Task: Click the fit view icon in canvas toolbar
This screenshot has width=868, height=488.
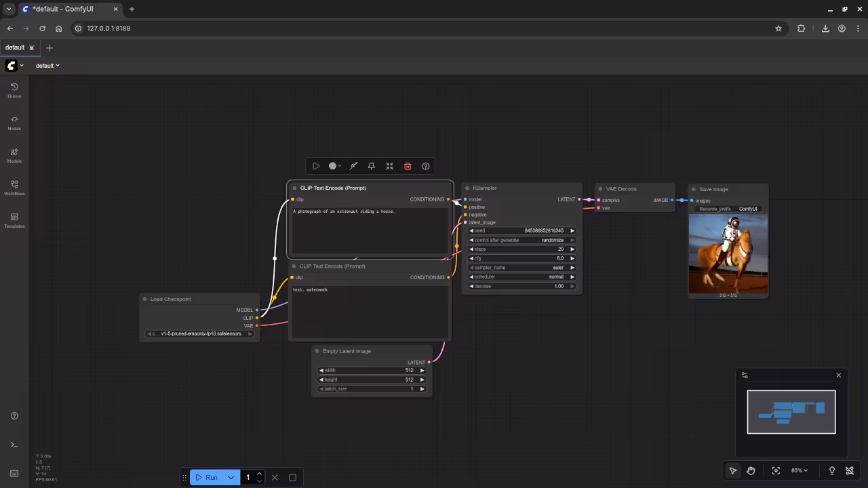Action: (776, 470)
